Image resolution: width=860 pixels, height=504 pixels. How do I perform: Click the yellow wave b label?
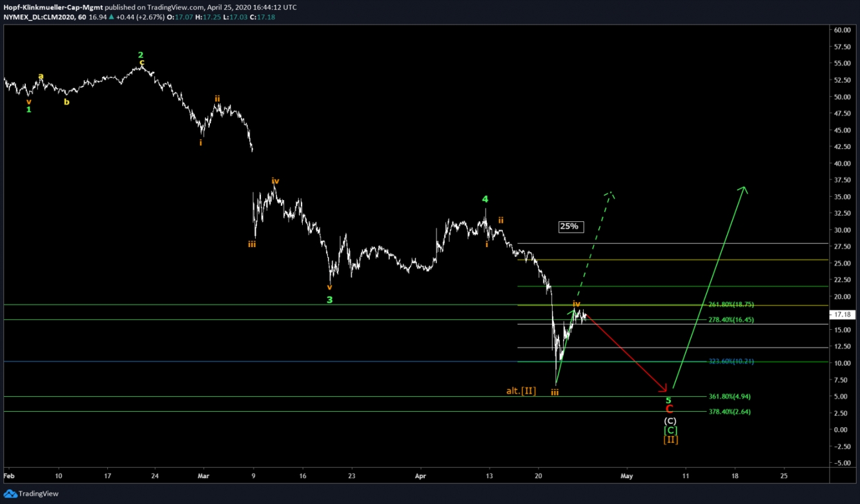(x=67, y=101)
